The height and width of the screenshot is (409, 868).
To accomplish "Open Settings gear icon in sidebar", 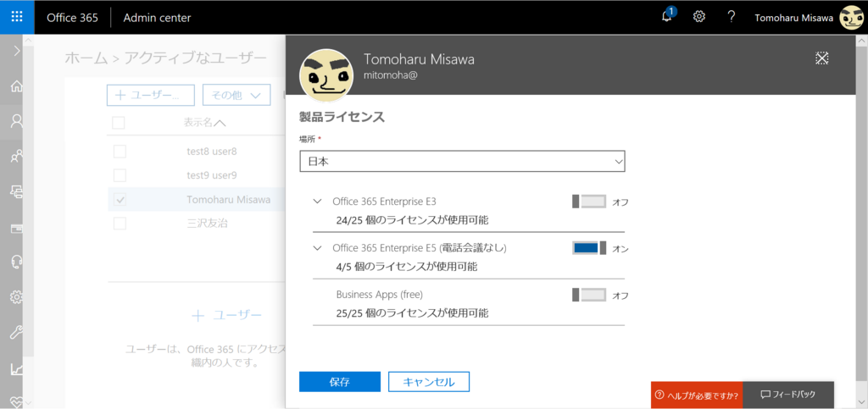I will [x=17, y=297].
